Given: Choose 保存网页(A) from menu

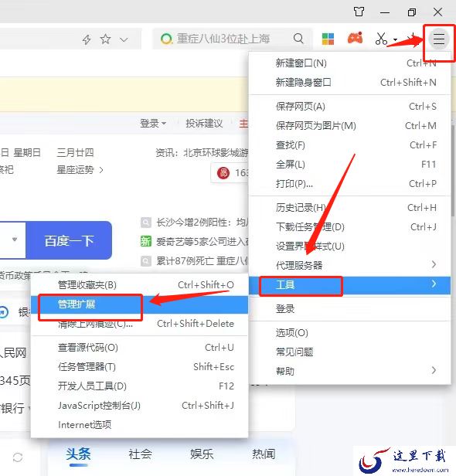Looking at the screenshot, I should click(350, 107).
